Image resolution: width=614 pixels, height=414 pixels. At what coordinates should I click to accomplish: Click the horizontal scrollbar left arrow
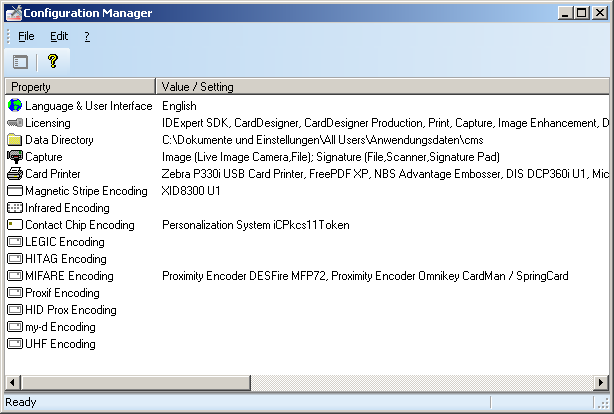coord(13,382)
